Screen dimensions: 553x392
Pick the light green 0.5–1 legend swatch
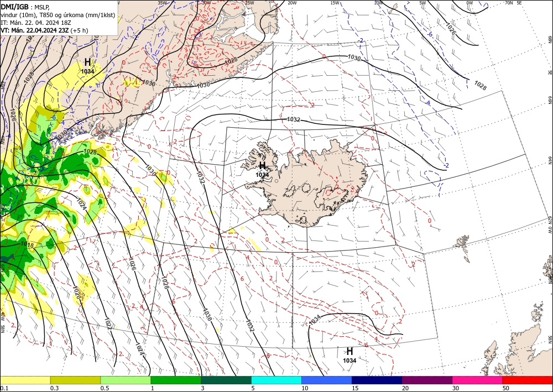tap(126, 380)
